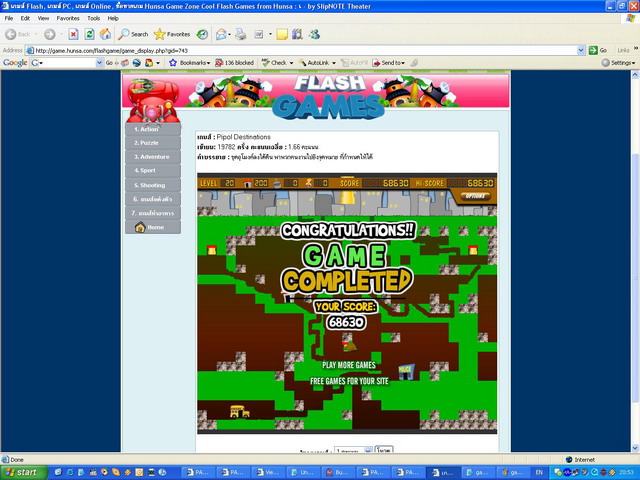Click the 136 blocked popup blocker button

point(235,62)
